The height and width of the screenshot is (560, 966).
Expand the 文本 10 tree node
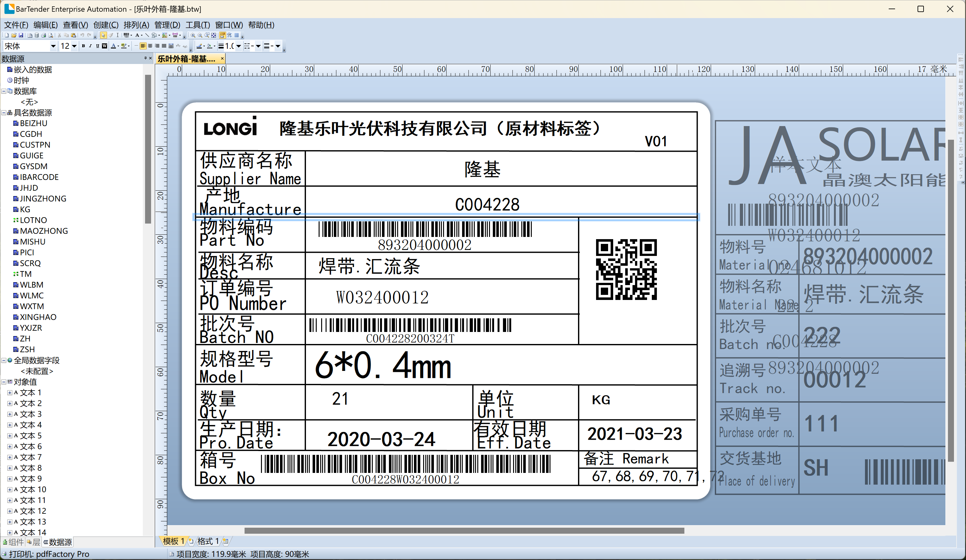coord(10,489)
